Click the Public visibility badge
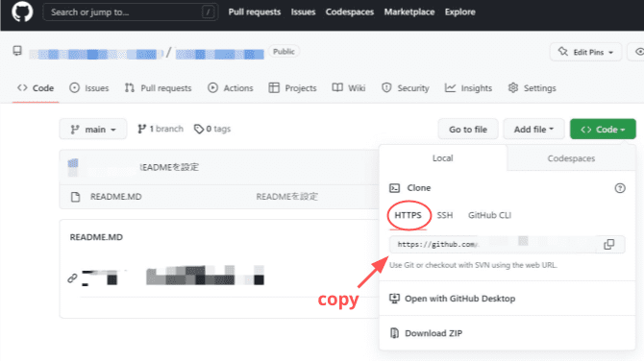The width and height of the screenshot is (644, 361). 284,52
